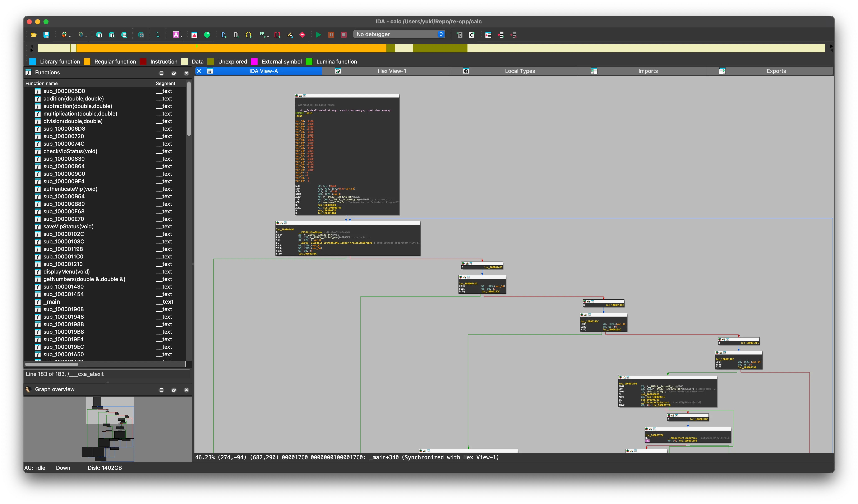Click the red stop process icon
This screenshot has height=504, width=858.
[343, 35]
